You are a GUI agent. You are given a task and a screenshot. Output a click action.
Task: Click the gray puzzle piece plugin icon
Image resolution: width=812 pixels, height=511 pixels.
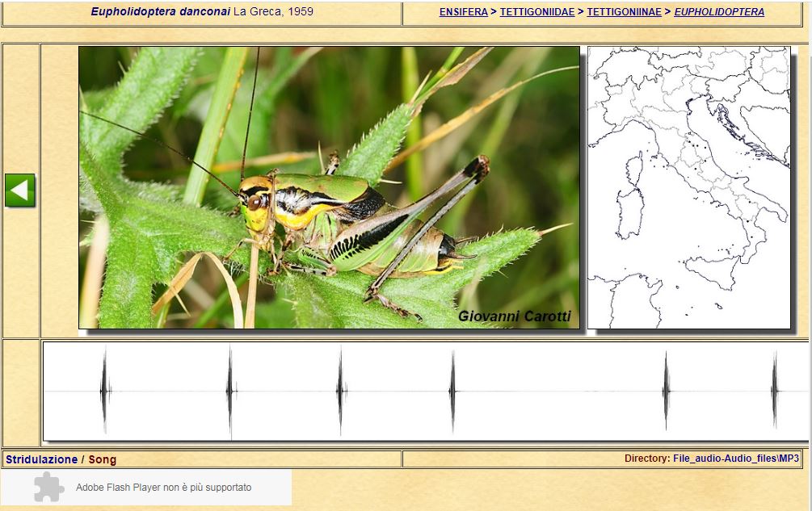48,487
